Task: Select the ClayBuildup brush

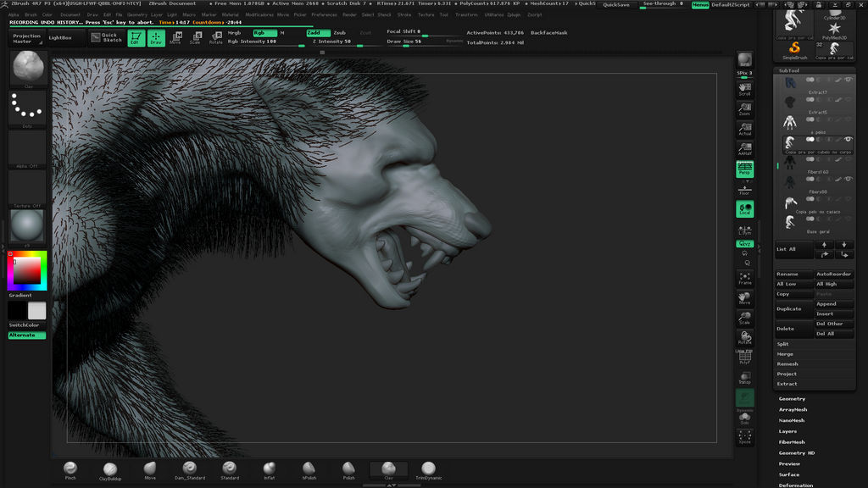Action: pos(110,469)
